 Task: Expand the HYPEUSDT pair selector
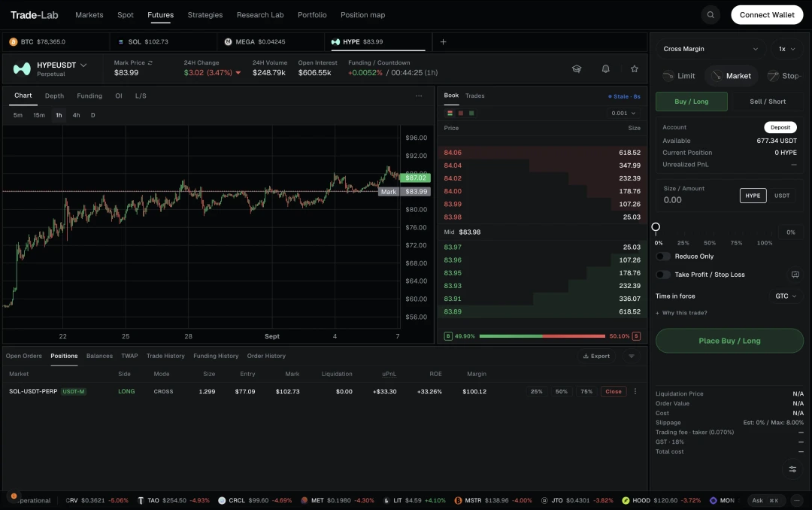pyautogui.click(x=83, y=65)
